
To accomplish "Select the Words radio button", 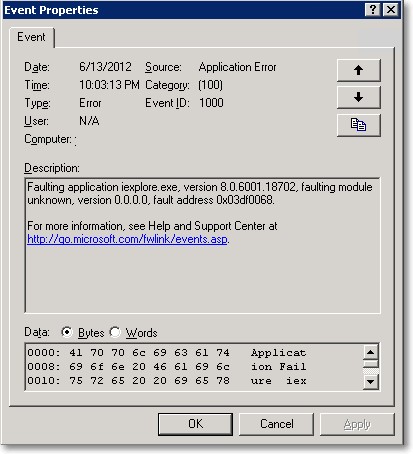I will [115, 332].
